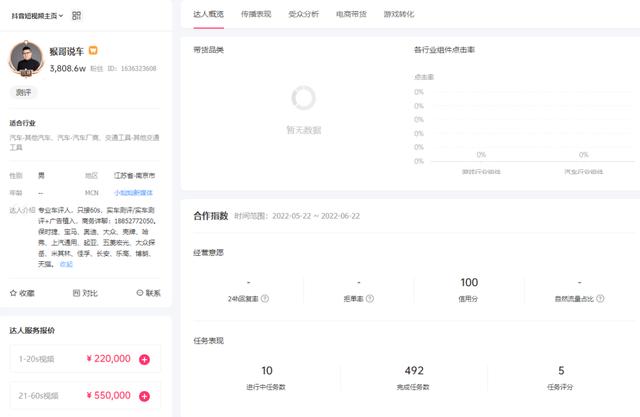640x417 pixels.
Task: Click the help icon beside 拒单率
Action: coord(370,299)
